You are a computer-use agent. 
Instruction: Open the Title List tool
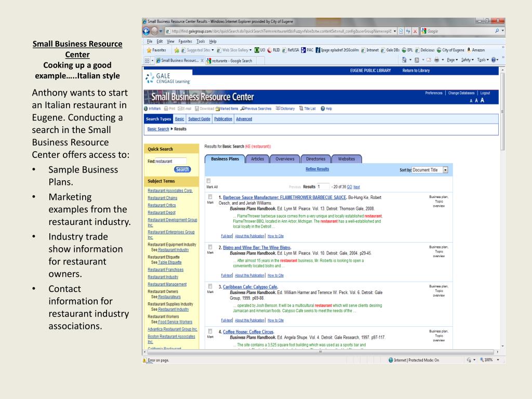click(x=308, y=109)
